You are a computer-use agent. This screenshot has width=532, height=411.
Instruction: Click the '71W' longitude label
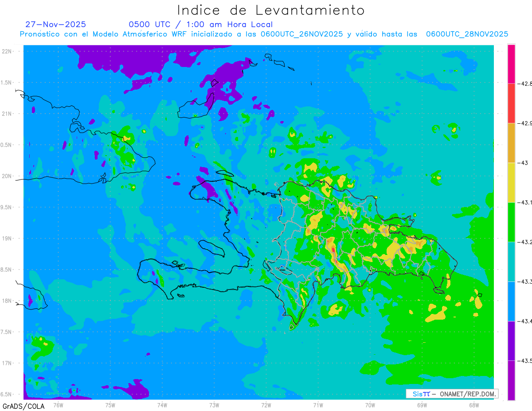coord(318,405)
